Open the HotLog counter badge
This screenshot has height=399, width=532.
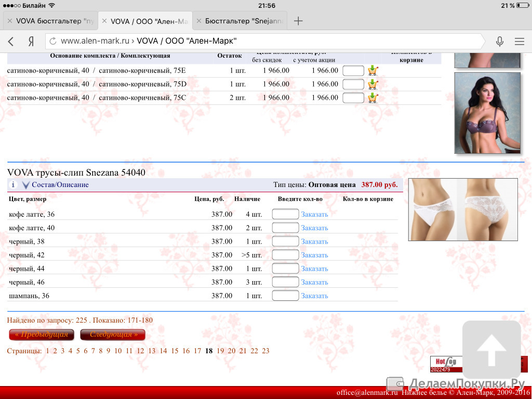click(x=446, y=364)
